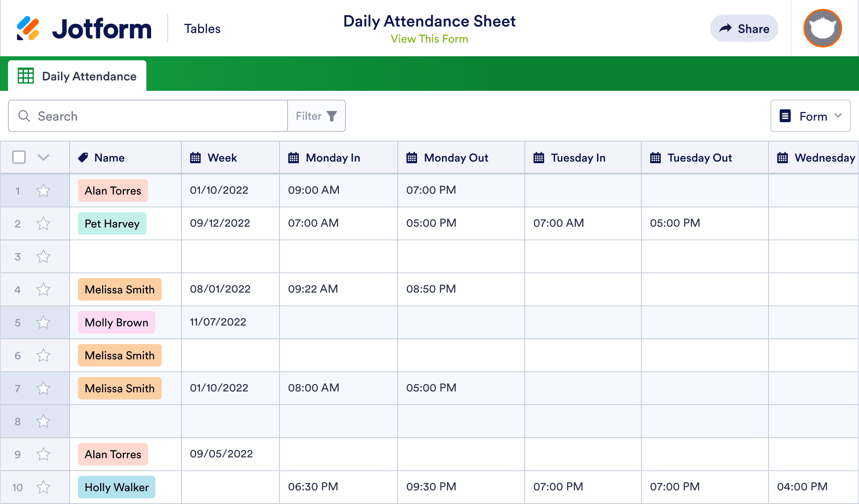Click the Pet Harvey colored name tag
This screenshot has width=859, height=504.
(x=112, y=223)
